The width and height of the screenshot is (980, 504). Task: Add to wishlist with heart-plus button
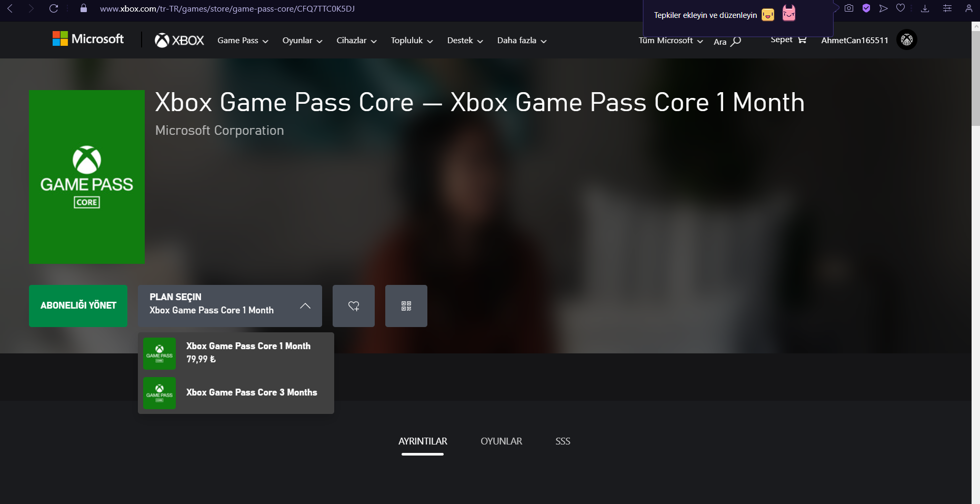tap(354, 306)
